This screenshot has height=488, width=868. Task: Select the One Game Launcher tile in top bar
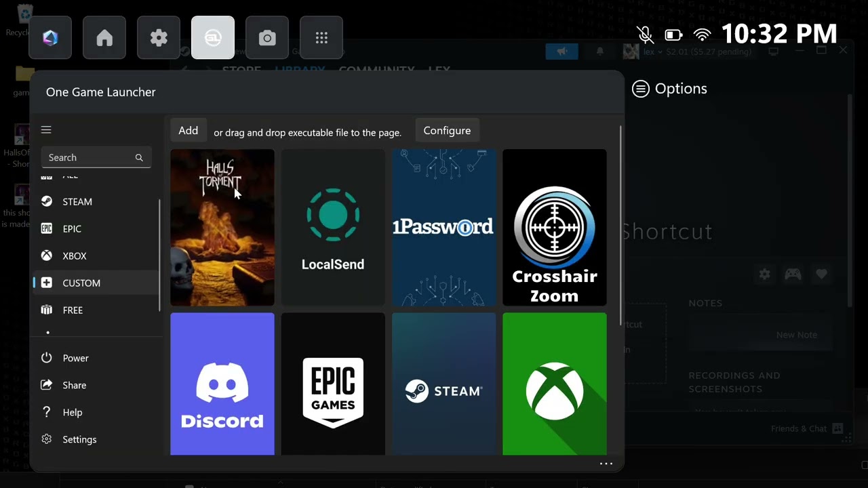[x=213, y=38]
